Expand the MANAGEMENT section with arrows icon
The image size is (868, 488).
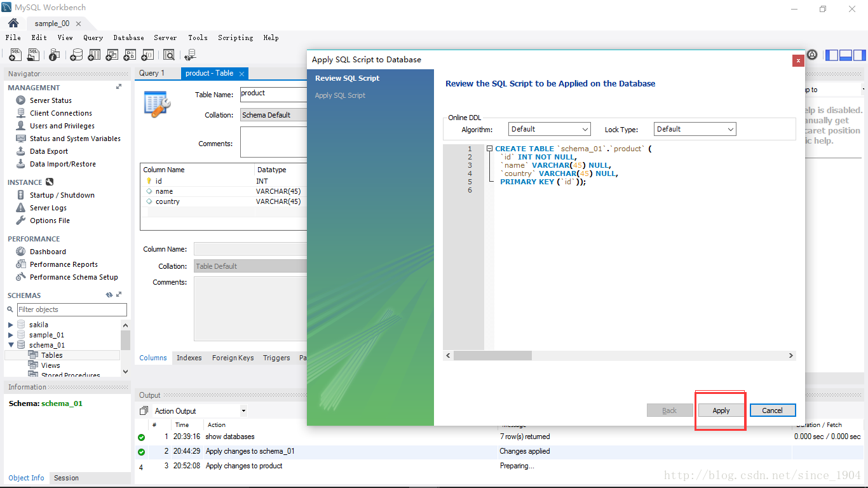pos(119,87)
